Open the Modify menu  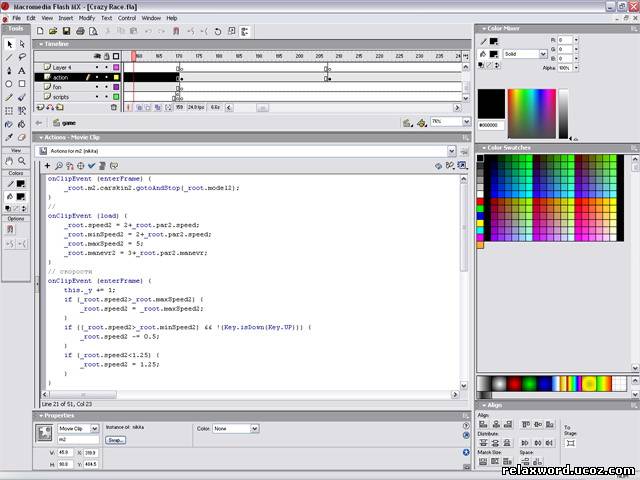coord(87,18)
